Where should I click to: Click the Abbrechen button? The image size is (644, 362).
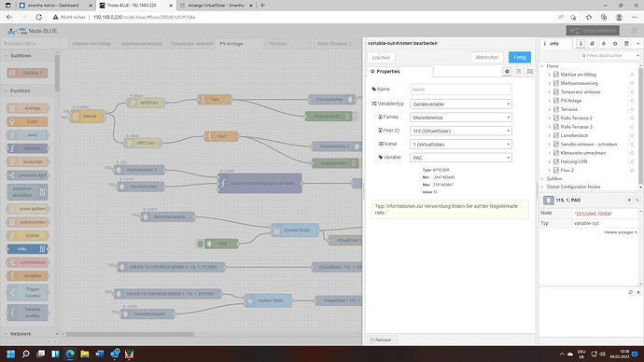point(486,58)
